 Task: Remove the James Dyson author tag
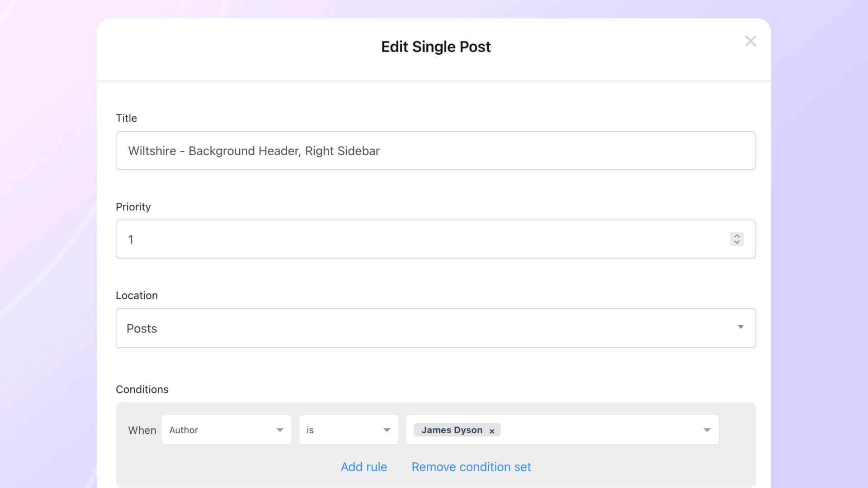tap(492, 431)
